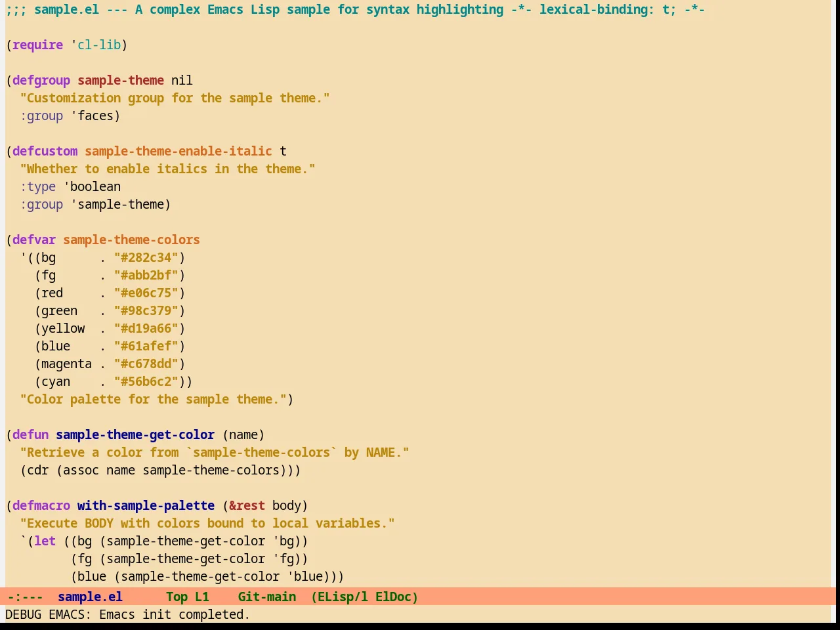
Task: Click the Top position indicator in mode line
Action: point(177,597)
